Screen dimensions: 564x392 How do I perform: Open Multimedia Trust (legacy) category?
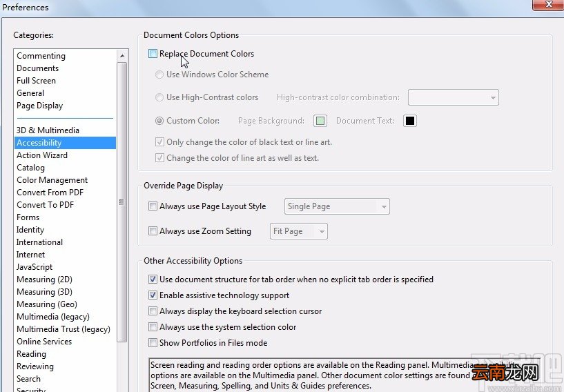coord(64,329)
